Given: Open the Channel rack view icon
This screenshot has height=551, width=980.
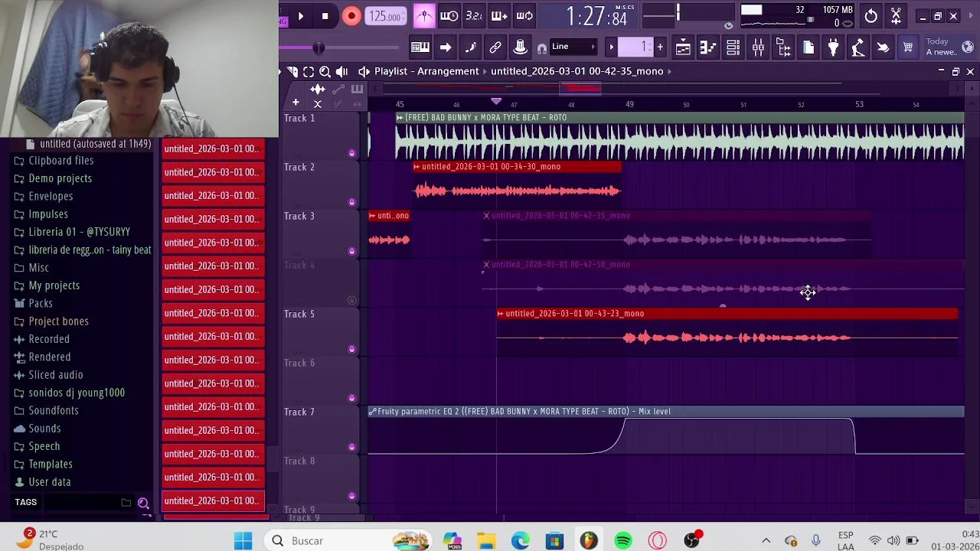Looking at the screenshot, I should 733,47.
